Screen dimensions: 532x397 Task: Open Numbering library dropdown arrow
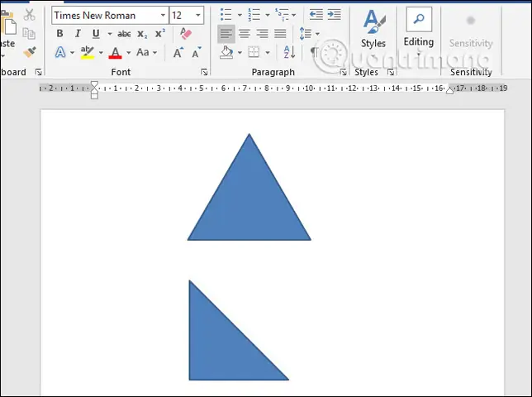(268, 15)
